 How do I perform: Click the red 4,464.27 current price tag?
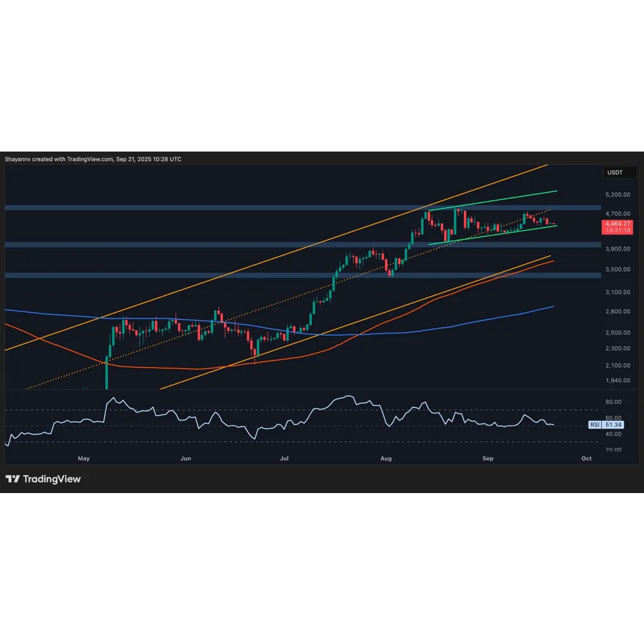(x=618, y=223)
